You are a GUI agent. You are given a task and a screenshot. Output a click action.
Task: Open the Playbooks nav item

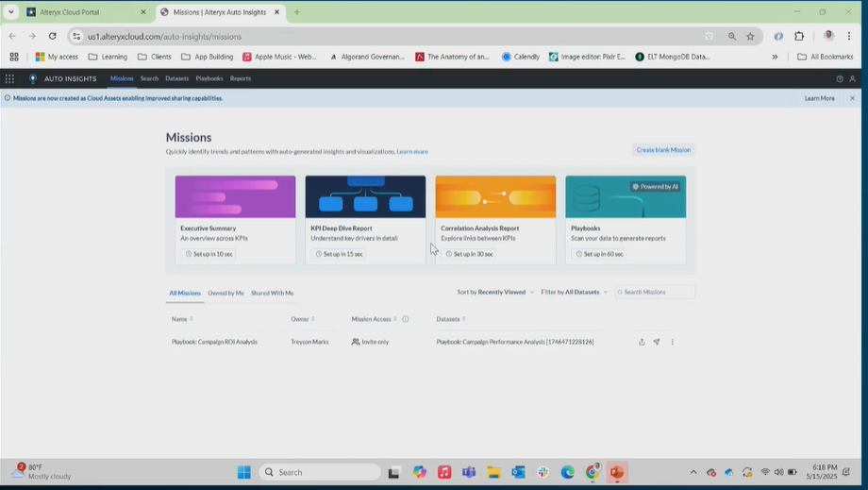[209, 78]
